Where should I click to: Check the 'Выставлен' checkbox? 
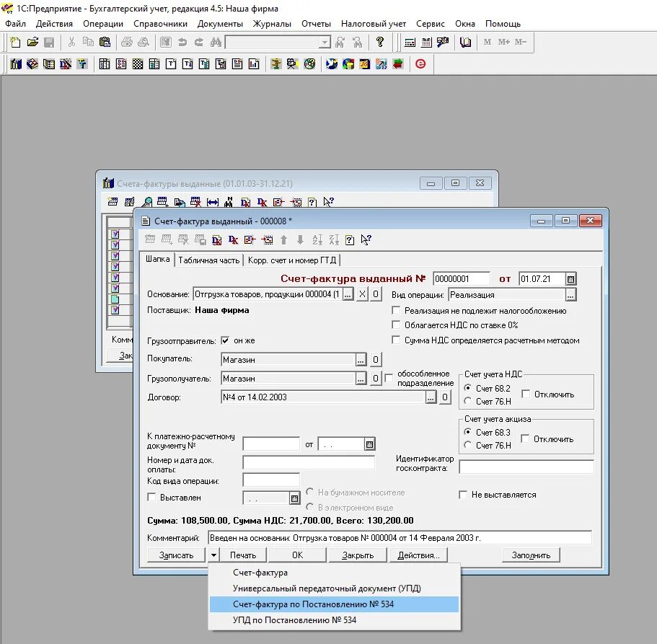[x=151, y=498]
